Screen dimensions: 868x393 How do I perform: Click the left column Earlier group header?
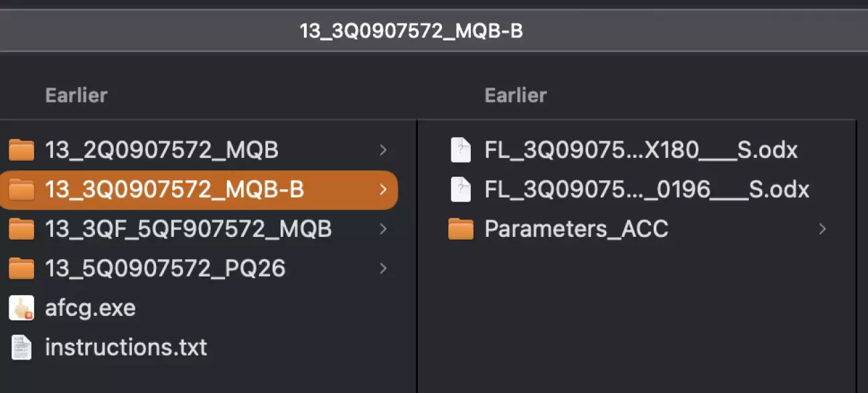pyautogui.click(x=76, y=95)
